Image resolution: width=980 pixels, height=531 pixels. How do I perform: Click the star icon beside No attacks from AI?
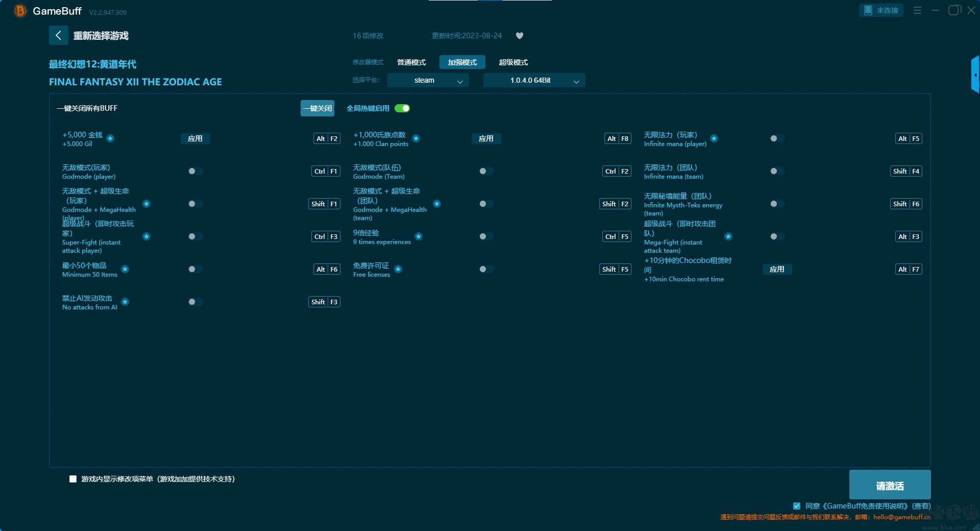125,302
